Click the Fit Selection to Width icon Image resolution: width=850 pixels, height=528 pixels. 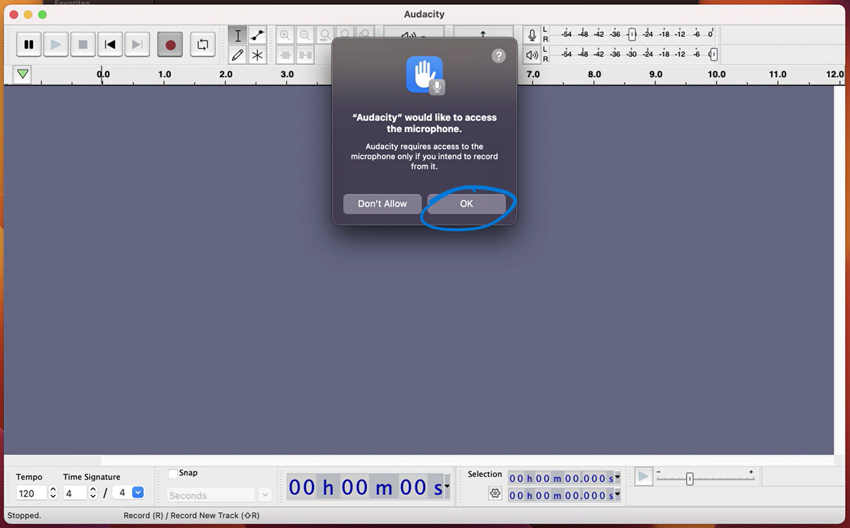[325, 35]
